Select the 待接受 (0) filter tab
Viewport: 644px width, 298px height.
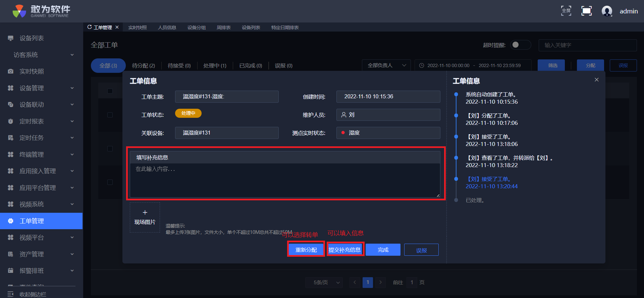point(179,66)
